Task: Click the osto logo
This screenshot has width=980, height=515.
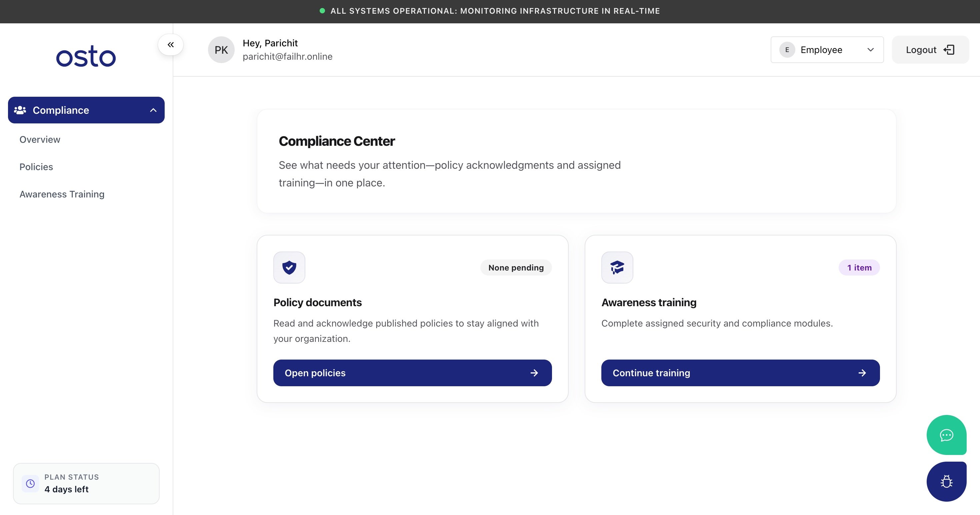Action: (86, 56)
